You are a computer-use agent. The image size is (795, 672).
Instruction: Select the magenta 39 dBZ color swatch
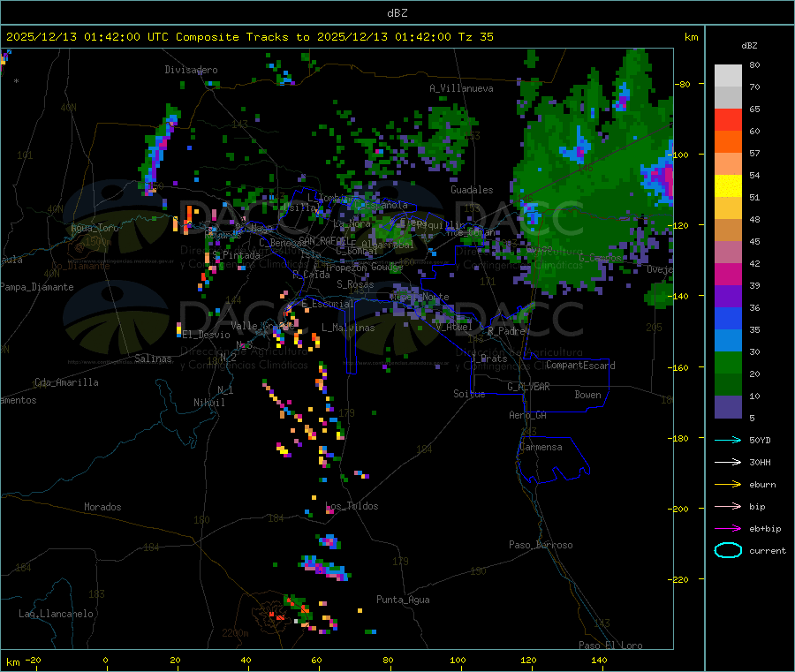(x=728, y=274)
